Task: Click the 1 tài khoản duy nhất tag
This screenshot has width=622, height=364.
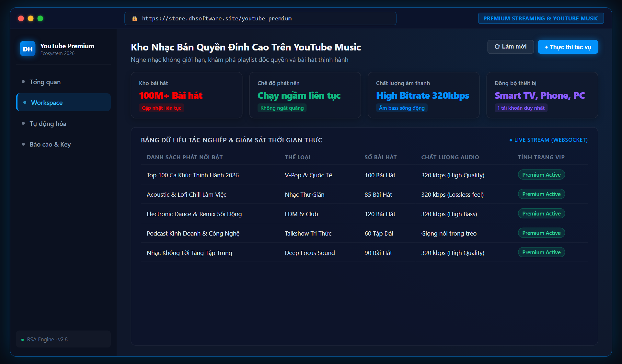Action: [x=521, y=108]
